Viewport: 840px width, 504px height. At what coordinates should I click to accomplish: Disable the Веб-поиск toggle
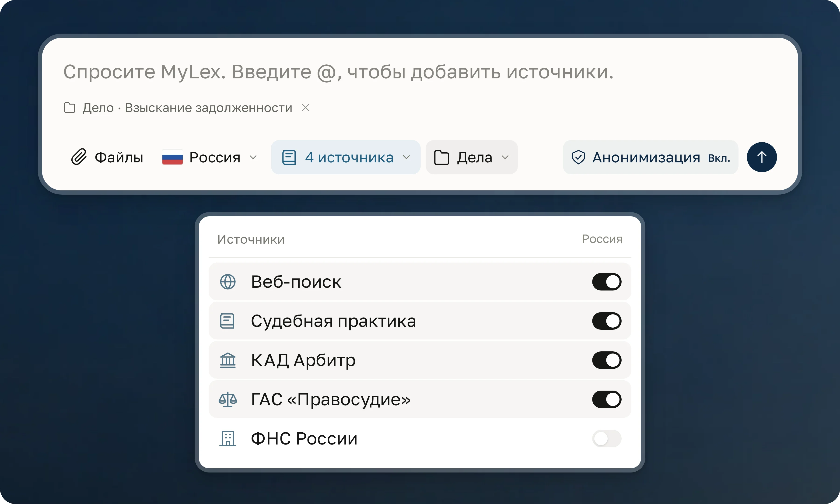point(607,282)
